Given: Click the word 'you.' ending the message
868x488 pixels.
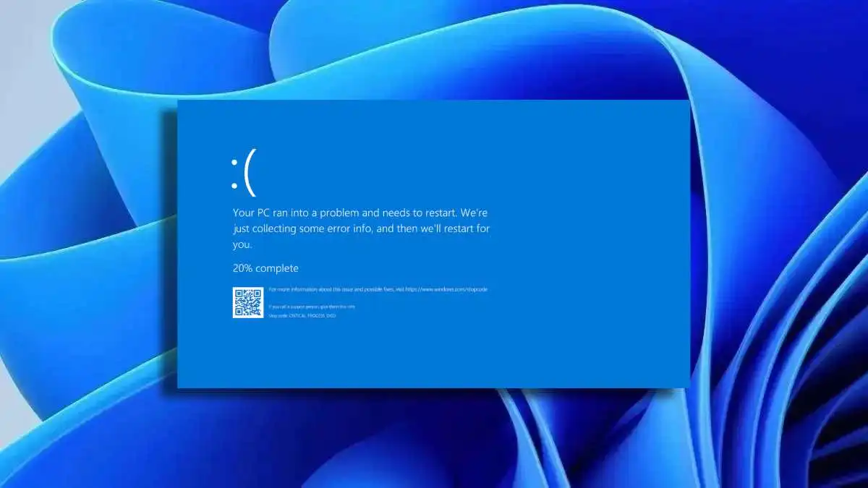Looking at the screenshot, I should 241,244.
